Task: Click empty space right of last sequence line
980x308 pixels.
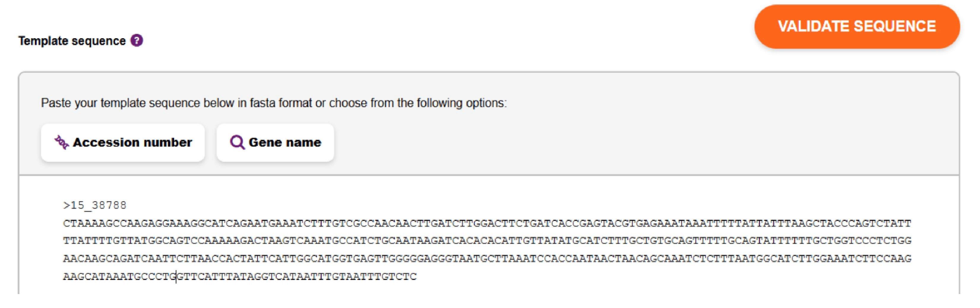Action: tap(666, 277)
